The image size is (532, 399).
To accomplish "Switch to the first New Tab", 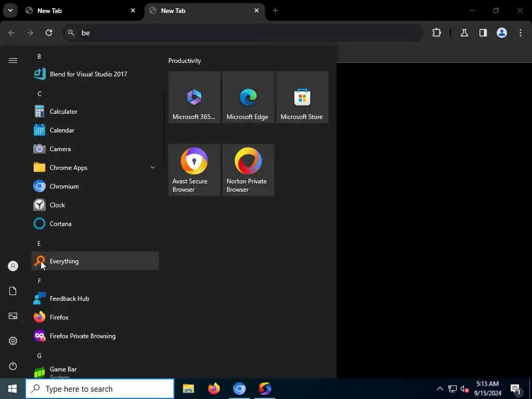I will tap(82, 11).
